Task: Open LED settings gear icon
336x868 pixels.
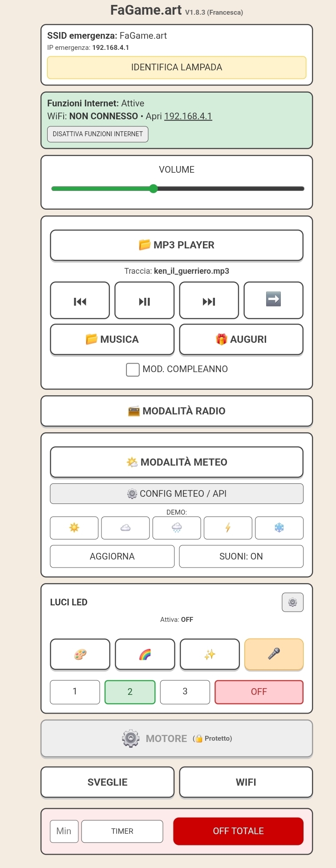Action: 292,602
